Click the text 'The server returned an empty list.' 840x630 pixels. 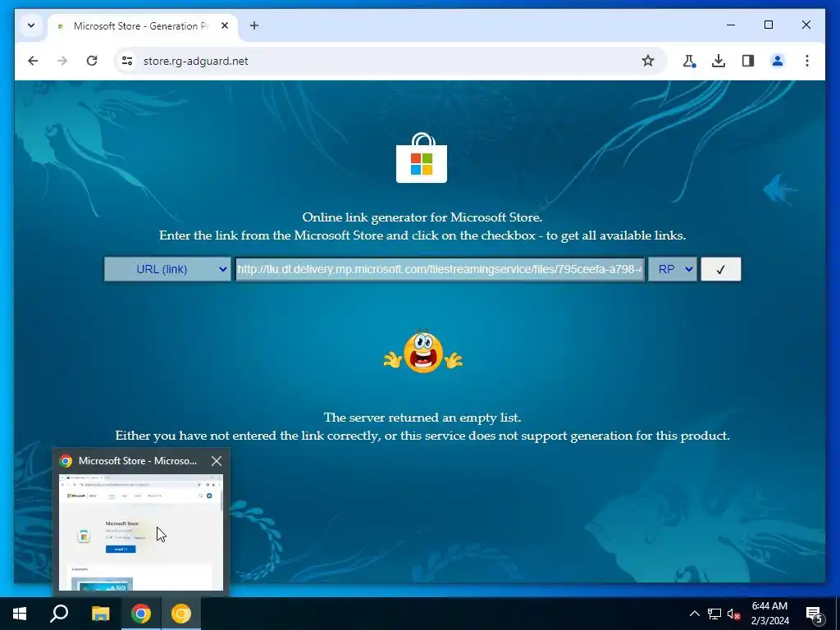[x=422, y=418]
